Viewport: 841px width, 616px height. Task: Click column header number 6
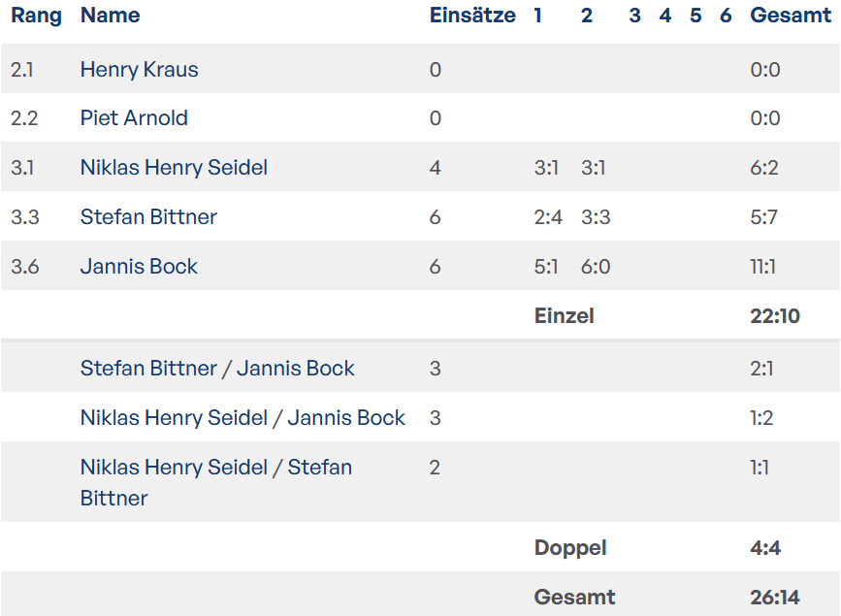[726, 16]
